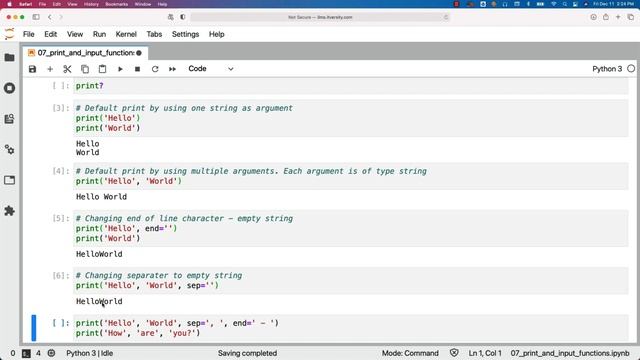
Task: Open the Kernel menu
Action: pos(126,34)
